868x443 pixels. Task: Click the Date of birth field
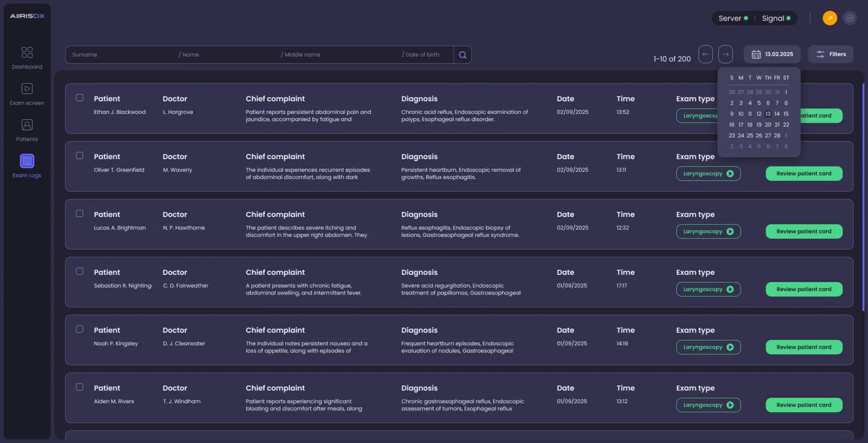pyautogui.click(x=427, y=55)
